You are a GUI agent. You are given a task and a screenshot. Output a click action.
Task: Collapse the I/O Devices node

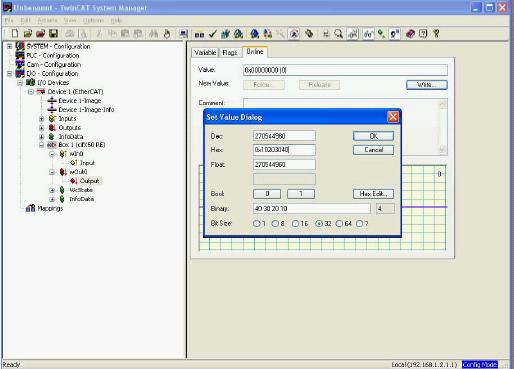[x=20, y=82]
